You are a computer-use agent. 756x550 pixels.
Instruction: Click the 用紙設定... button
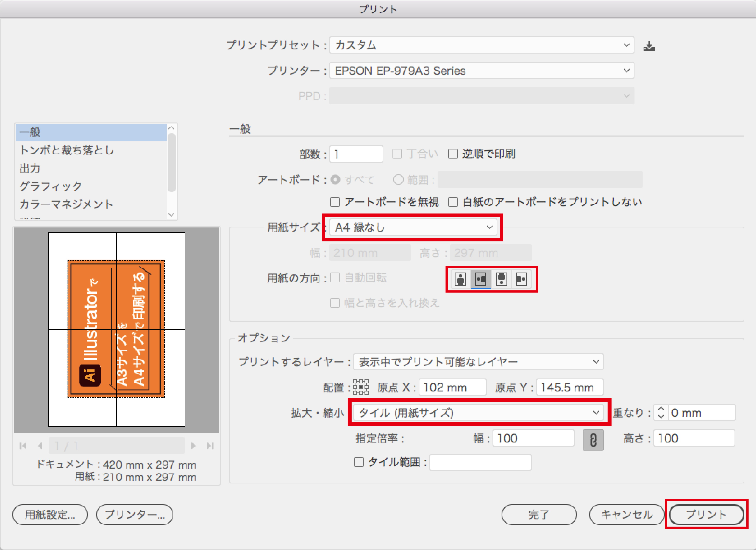click(x=50, y=514)
